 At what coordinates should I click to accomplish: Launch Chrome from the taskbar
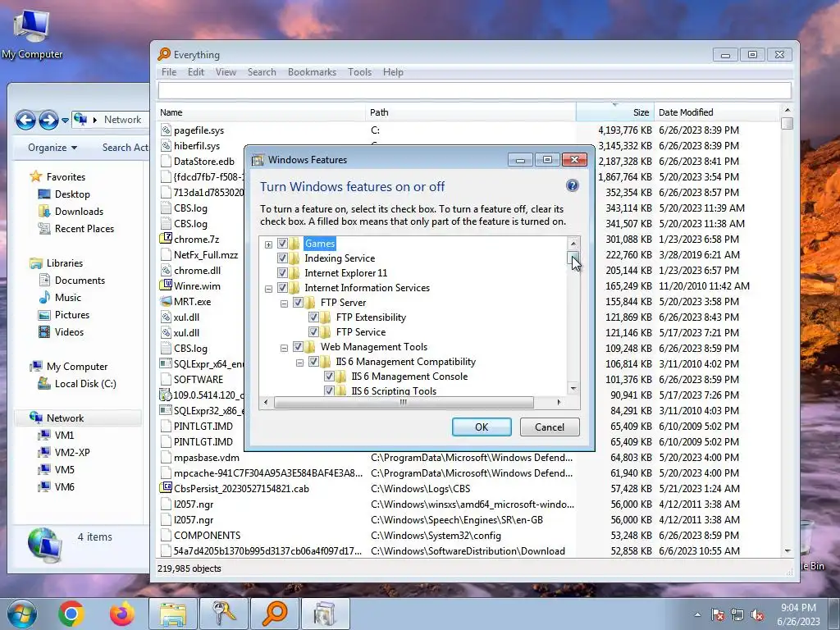[x=71, y=614]
